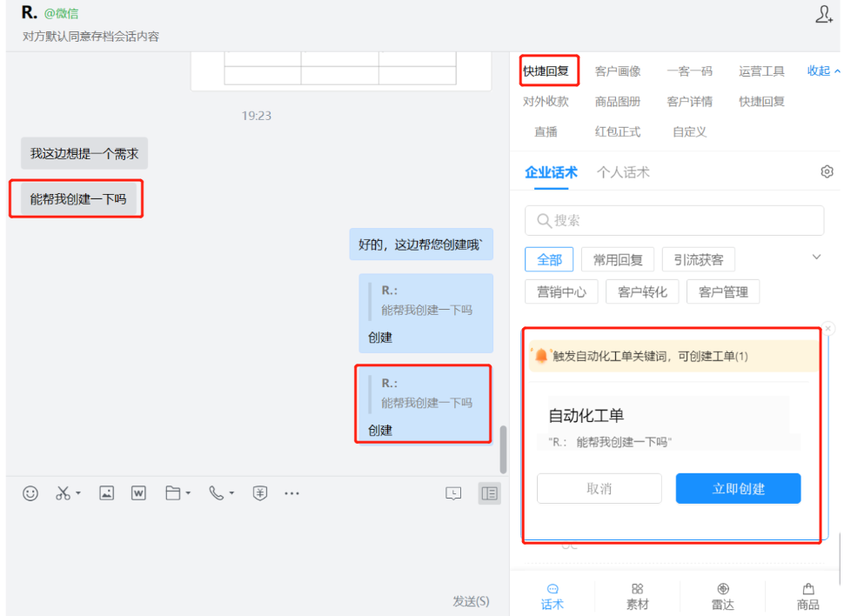The width and height of the screenshot is (844, 616).
Task: Open 商品图册 tab
Action: pos(618,101)
